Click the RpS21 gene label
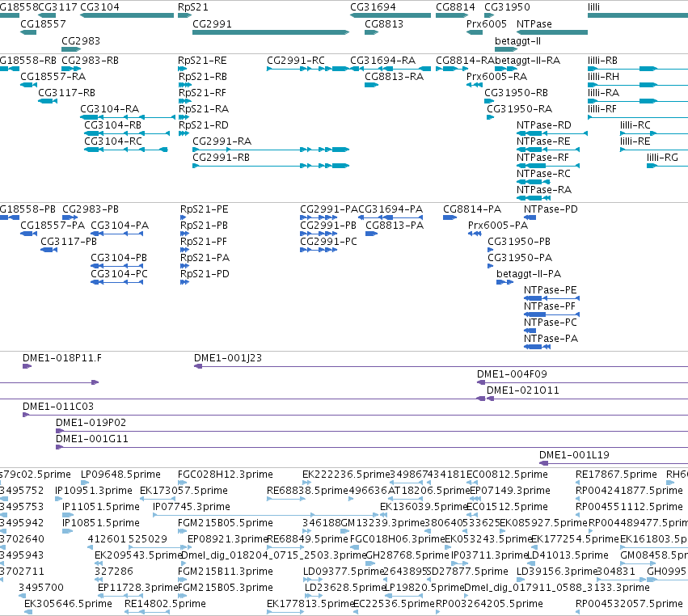This screenshot has width=688, height=616. pos(192,7)
